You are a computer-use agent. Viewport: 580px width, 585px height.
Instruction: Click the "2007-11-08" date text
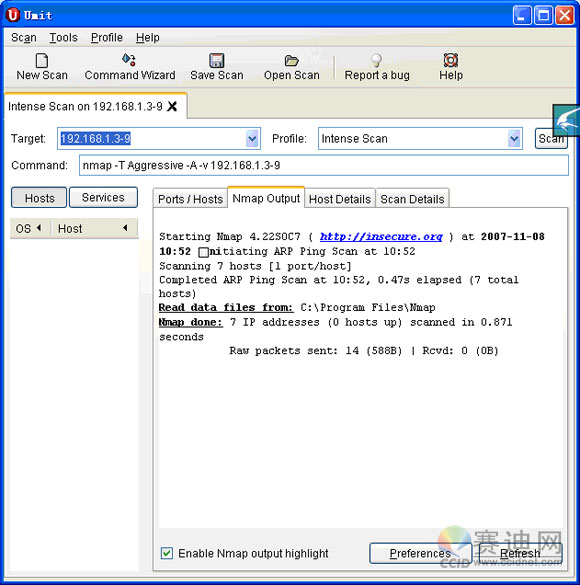coord(512,237)
